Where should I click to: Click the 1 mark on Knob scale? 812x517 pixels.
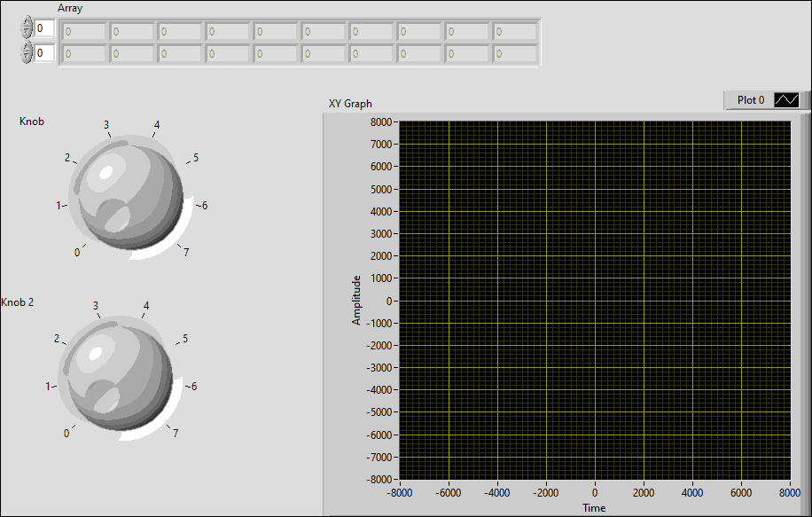pos(59,206)
